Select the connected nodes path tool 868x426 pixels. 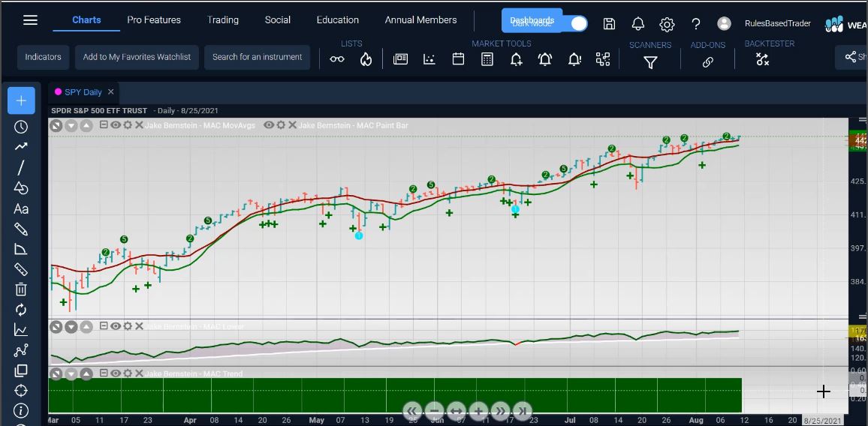(21, 350)
